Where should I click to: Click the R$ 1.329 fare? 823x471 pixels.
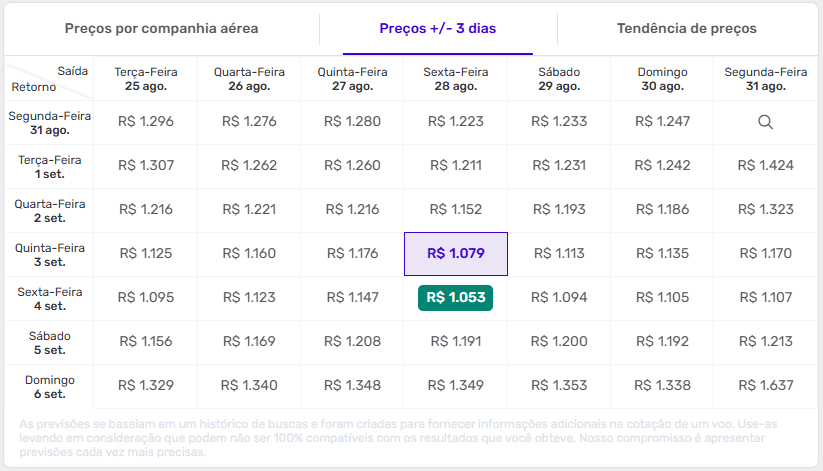tap(146, 385)
